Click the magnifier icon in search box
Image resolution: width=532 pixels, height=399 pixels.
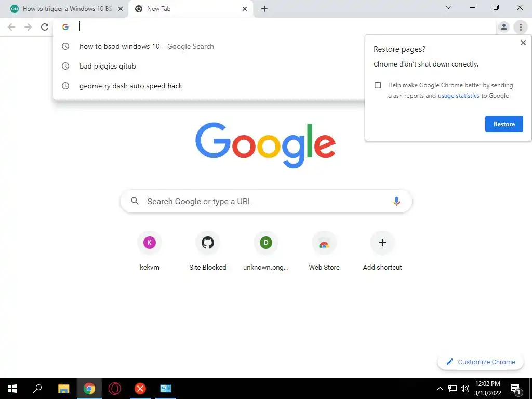tap(135, 201)
